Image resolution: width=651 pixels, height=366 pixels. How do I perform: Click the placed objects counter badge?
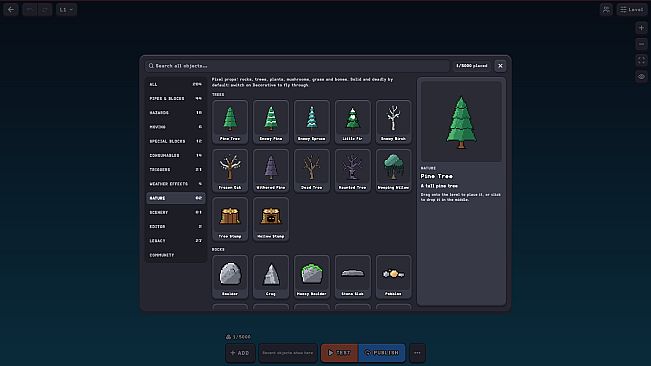(472, 66)
